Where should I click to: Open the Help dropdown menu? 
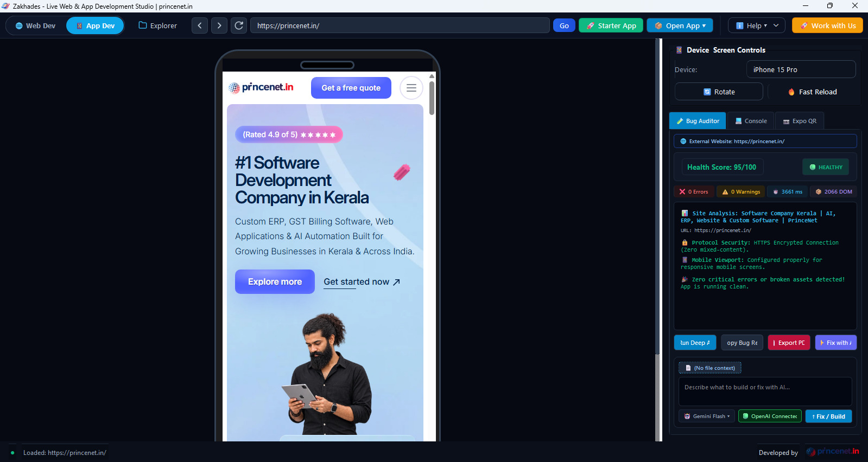[x=757, y=25]
